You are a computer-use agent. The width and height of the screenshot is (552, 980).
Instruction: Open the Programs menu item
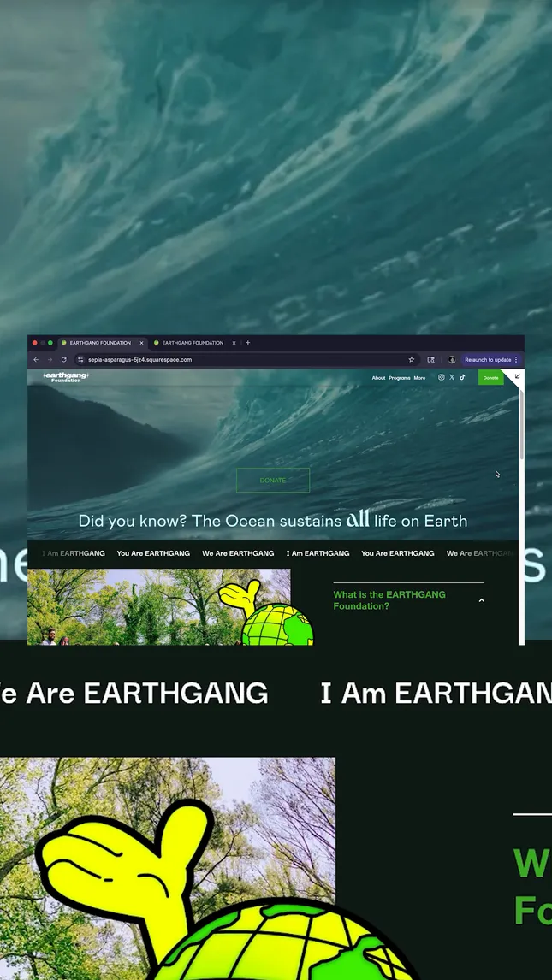[400, 378]
